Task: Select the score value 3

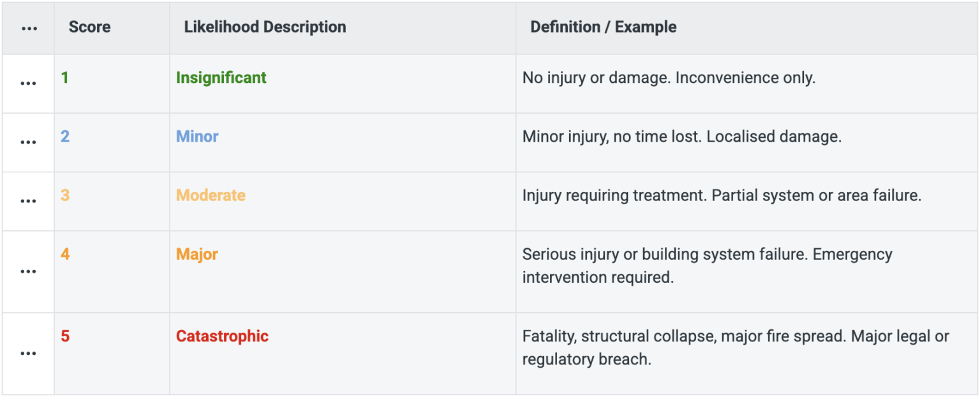Action: pyautogui.click(x=64, y=195)
